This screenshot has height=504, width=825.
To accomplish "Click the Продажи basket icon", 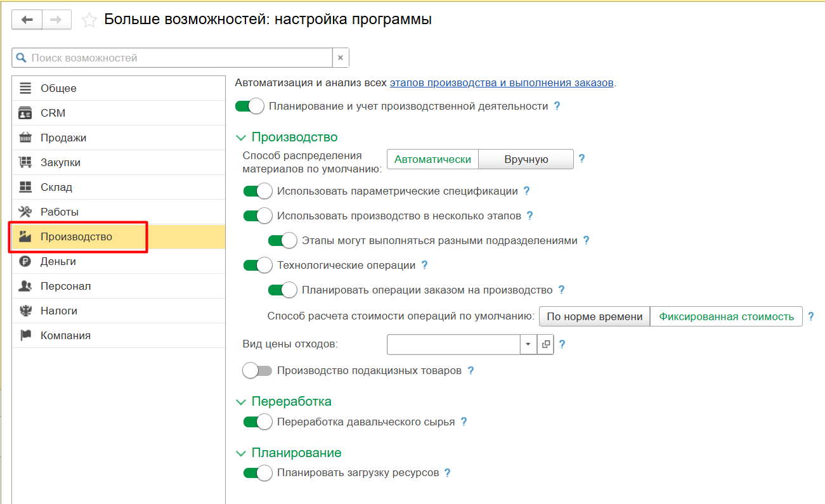I will coord(25,138).
